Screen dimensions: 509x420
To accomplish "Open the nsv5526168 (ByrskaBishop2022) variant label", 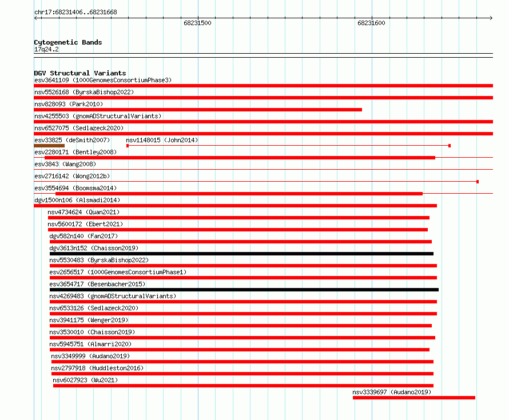I will [x=84, y=92].
